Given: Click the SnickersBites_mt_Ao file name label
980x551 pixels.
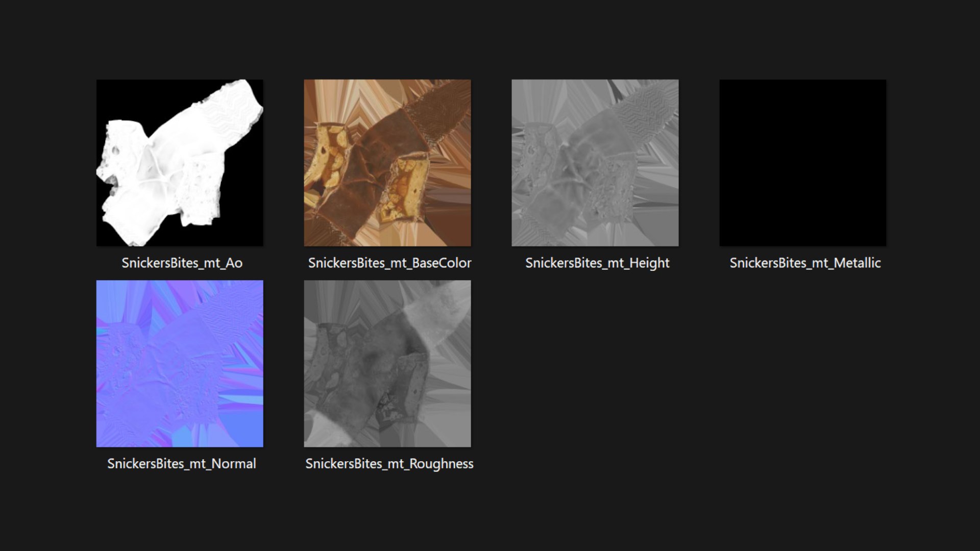Looking at the screenshot, I should (182, 263).
